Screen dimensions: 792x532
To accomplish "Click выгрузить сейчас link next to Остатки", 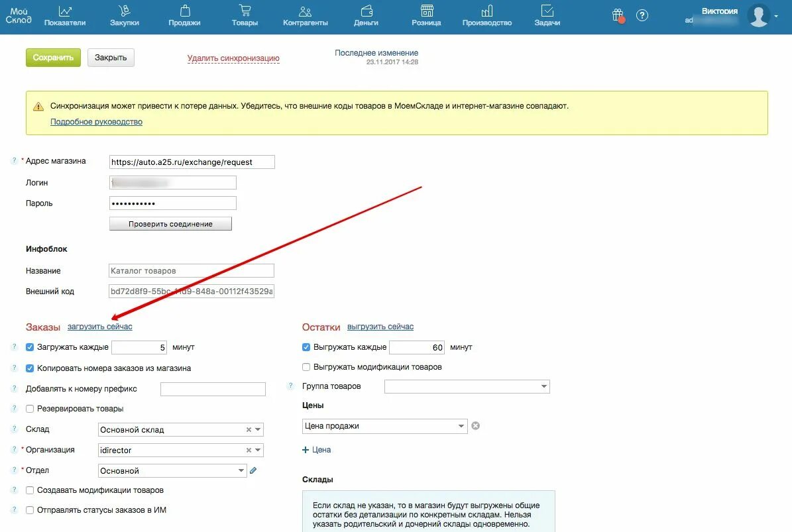I will pyautogui.click(x=380, y=327).
